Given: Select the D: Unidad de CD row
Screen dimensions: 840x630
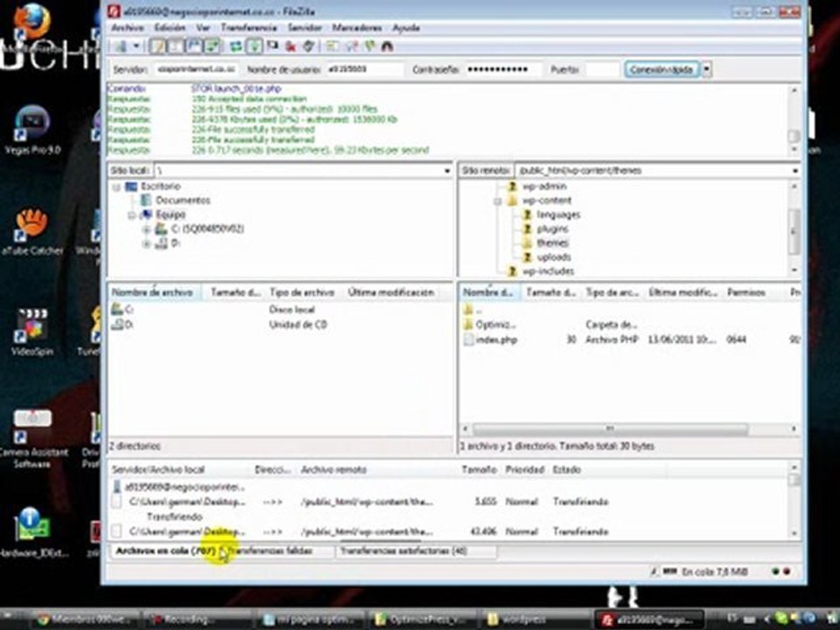Looking at the screenshot, I should [281, 325].
